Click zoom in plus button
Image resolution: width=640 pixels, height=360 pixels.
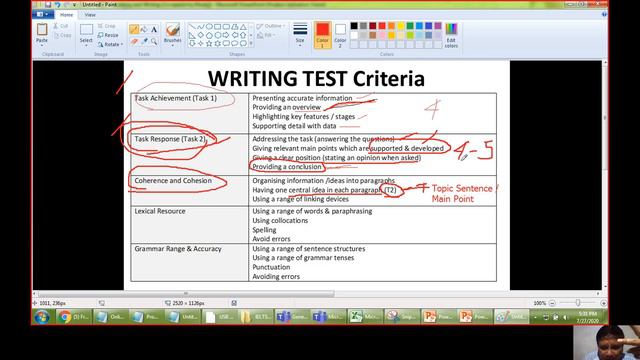tap(603, 303)
